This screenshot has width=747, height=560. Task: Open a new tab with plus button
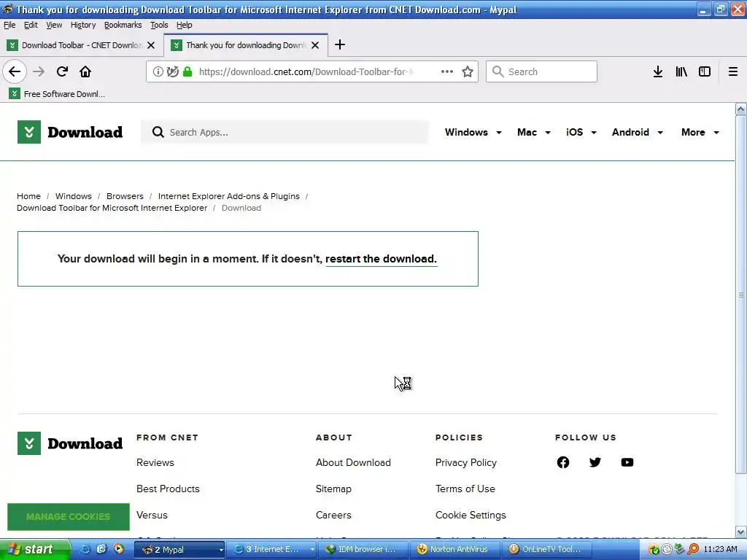340,44
